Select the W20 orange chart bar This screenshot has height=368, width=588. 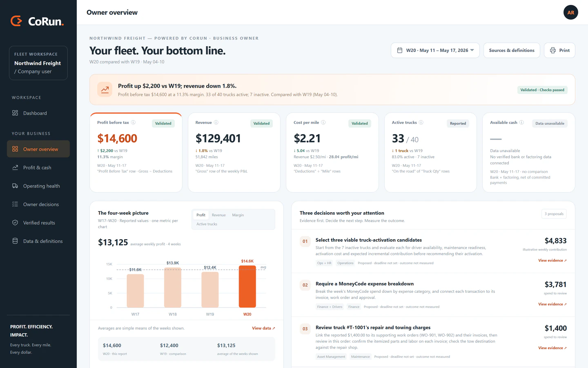247,287
